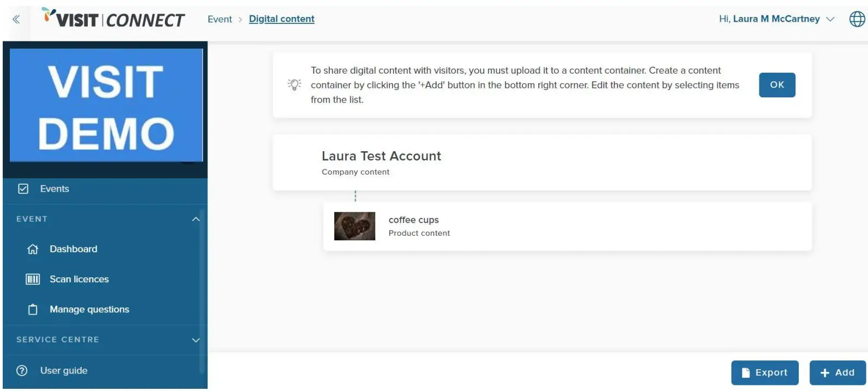The image size is (868, 391).
Task: Add a new content container
Action: click(x=837, y=372)
